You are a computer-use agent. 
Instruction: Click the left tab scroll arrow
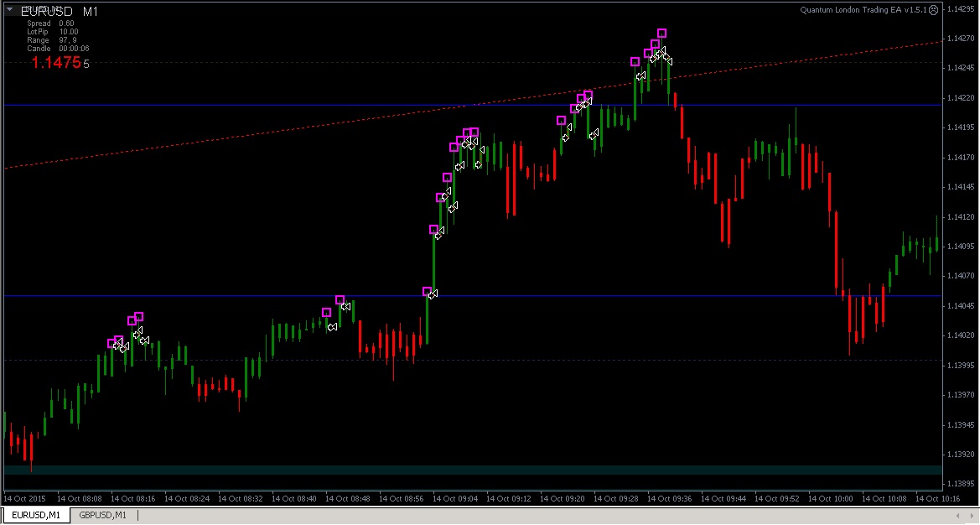pyautogui.click(x=957, y=516)
